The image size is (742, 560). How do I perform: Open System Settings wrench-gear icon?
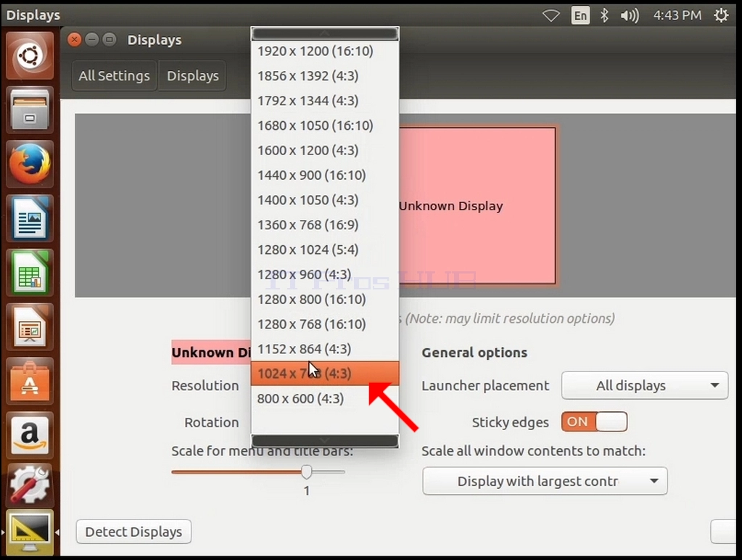(x=30, y=485)
